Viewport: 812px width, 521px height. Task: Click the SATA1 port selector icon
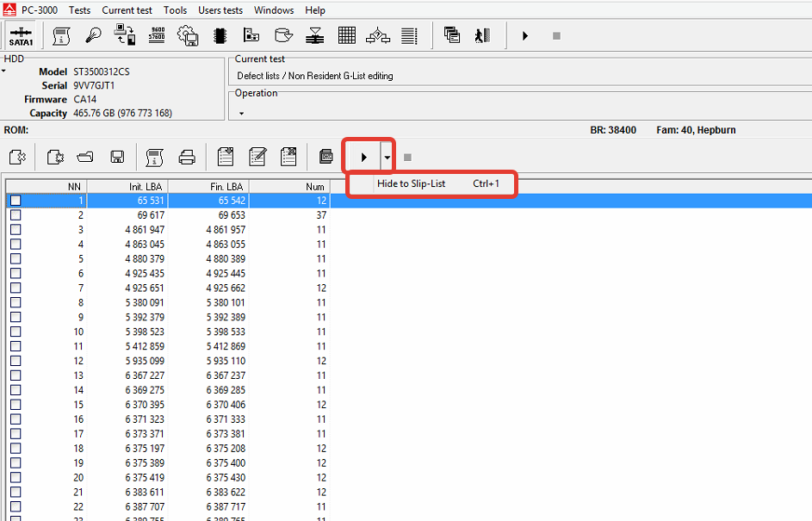(x=21, y=36)
